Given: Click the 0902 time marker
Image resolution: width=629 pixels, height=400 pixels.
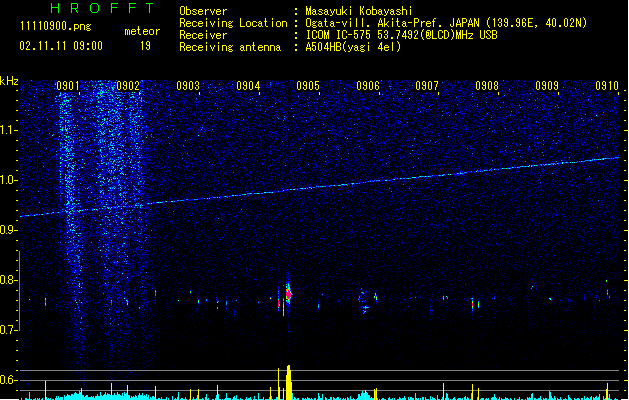Looking at the screenshot, I should [x=128, y=86].
